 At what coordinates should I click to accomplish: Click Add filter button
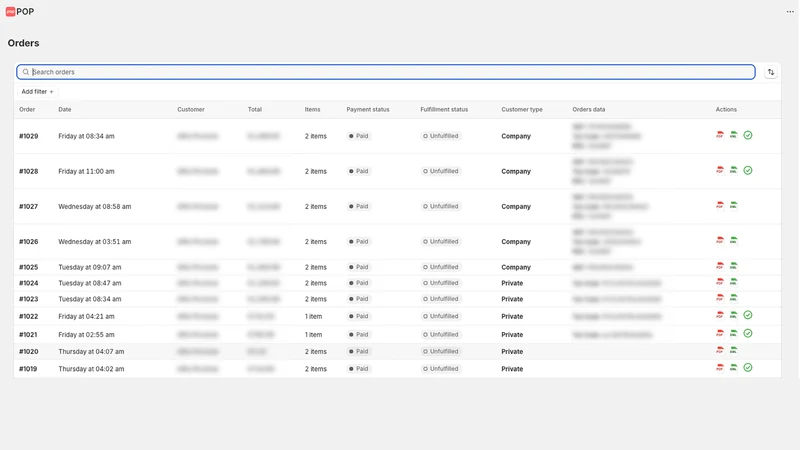pos(37,92)
